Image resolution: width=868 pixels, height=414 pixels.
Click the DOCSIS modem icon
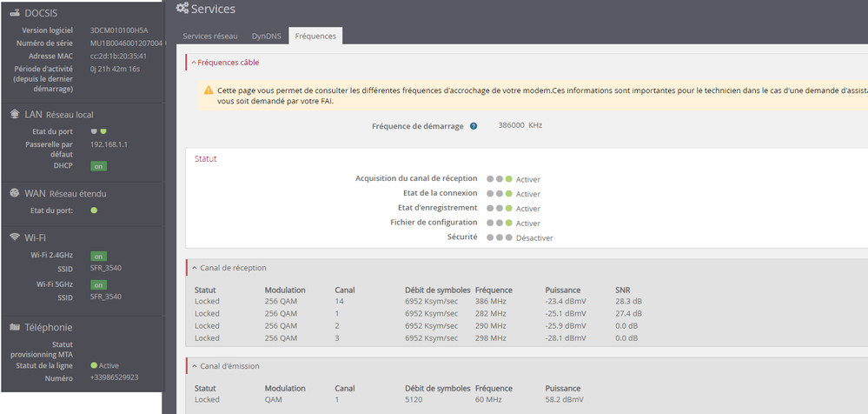click(15, 13)
